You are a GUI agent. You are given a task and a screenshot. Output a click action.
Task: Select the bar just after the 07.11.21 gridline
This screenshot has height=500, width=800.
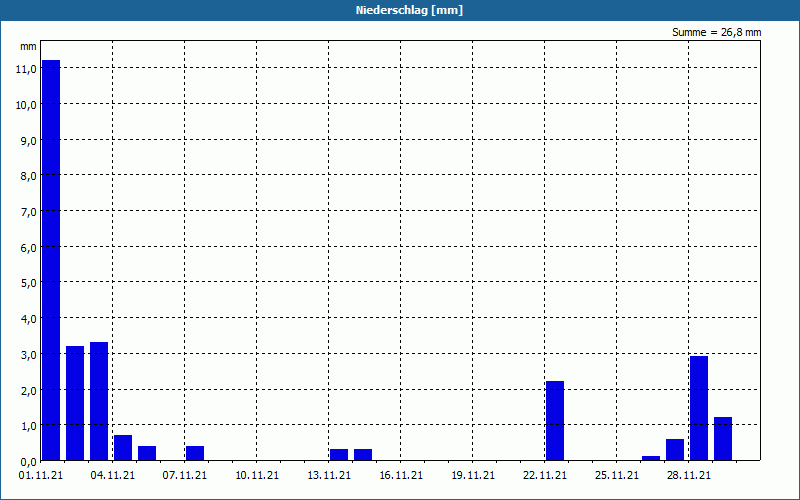click(x=195, y=453)
